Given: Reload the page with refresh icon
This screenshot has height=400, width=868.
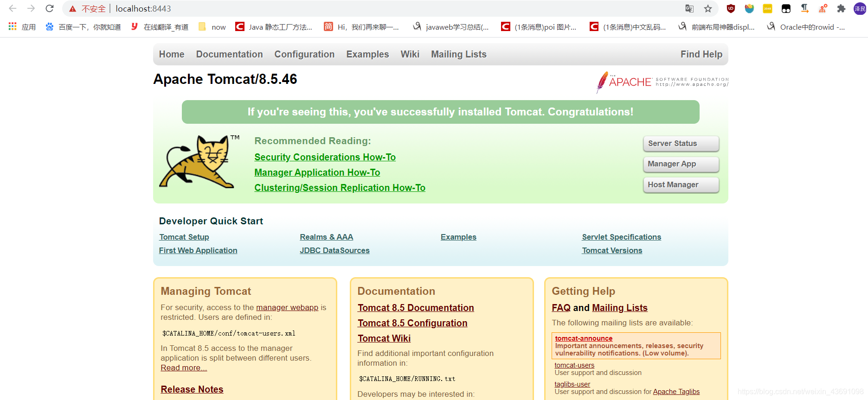Looking at the screenshot, I should [x=50, y=8].
